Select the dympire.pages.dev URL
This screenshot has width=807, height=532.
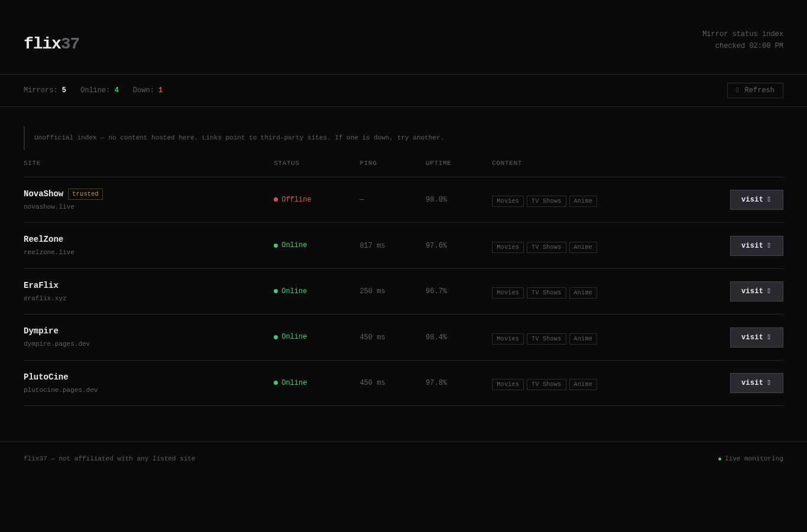(57, 344)
